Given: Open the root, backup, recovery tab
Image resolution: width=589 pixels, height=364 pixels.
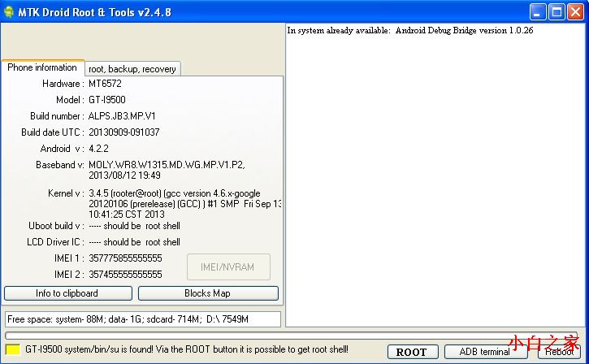Looking at the screenshot, I should 132,69.
